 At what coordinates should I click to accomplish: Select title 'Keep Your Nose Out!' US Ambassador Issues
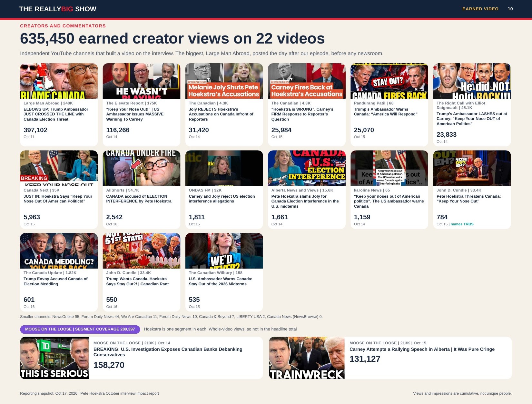(x=135, y=114)
